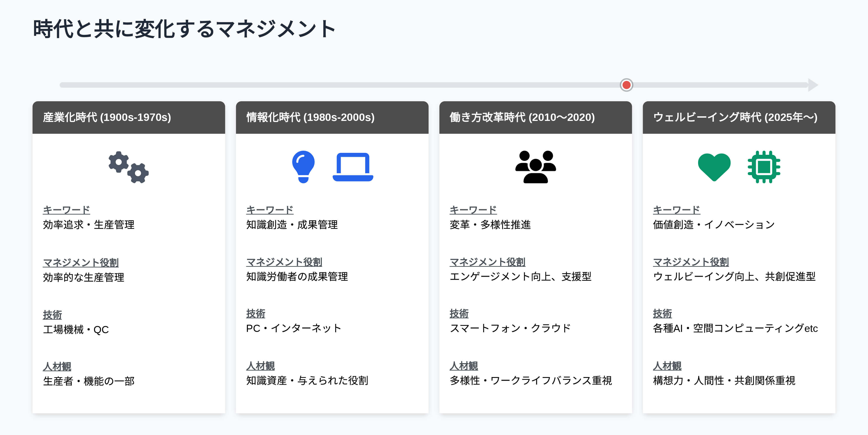Click the gray timeline bar track

tap(337, 85)
